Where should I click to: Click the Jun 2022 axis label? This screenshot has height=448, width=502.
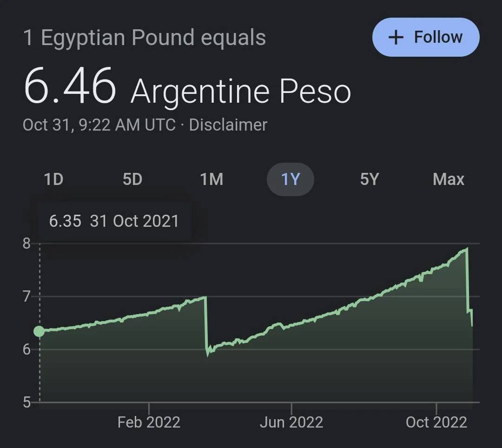coord(292,422)
